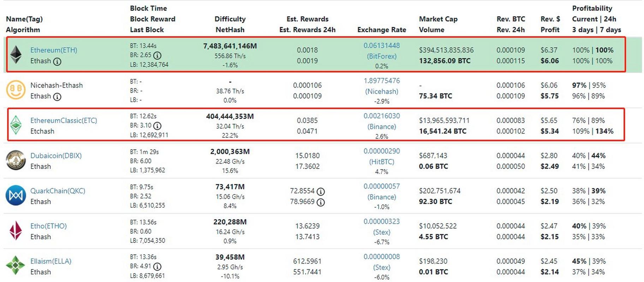Image resolution: width=644 pixels, height=282 pixels.
Task: Open the Dubaicoin(DBIX) coin link
Action: click(56, 156)
